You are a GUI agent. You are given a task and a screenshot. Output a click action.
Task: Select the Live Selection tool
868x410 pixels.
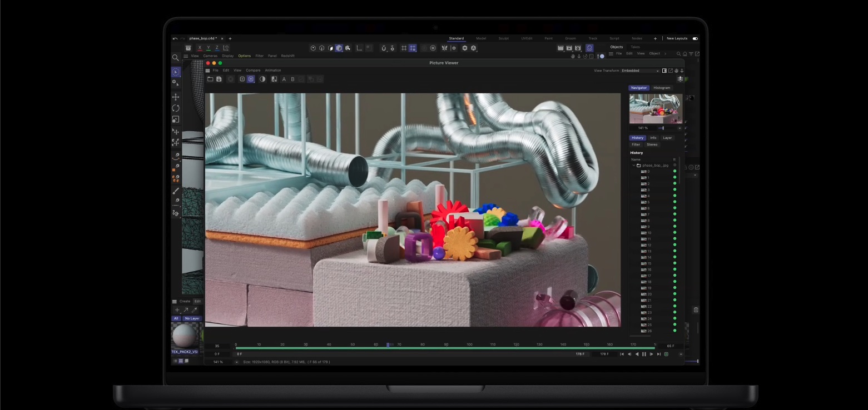(176, 72)
